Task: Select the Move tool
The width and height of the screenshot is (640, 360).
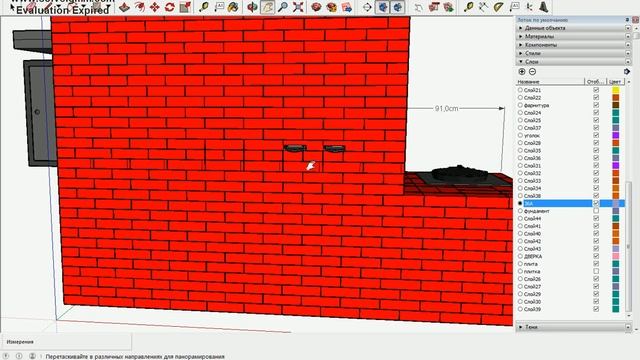Action: pyautogui.click(x=155, y=7)
